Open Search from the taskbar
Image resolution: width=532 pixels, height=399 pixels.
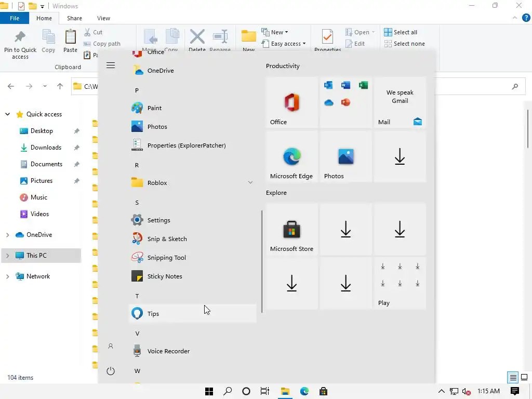point(228,391)
